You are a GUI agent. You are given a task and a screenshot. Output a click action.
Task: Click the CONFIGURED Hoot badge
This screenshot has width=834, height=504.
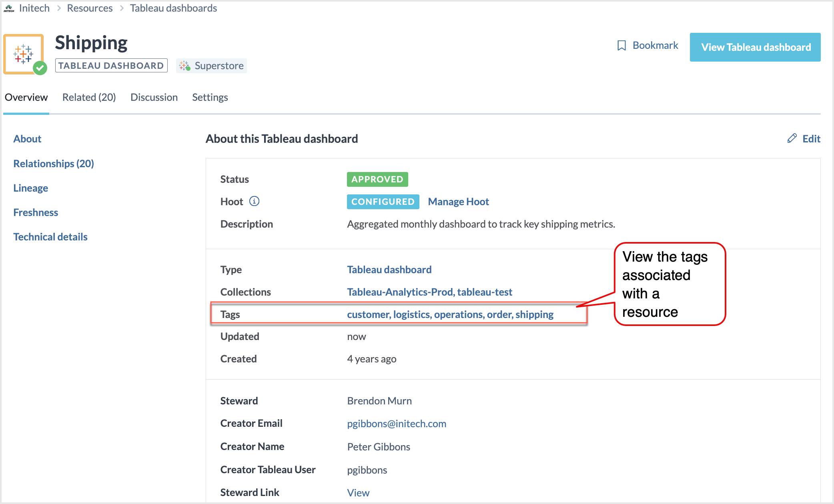(383, 202)
